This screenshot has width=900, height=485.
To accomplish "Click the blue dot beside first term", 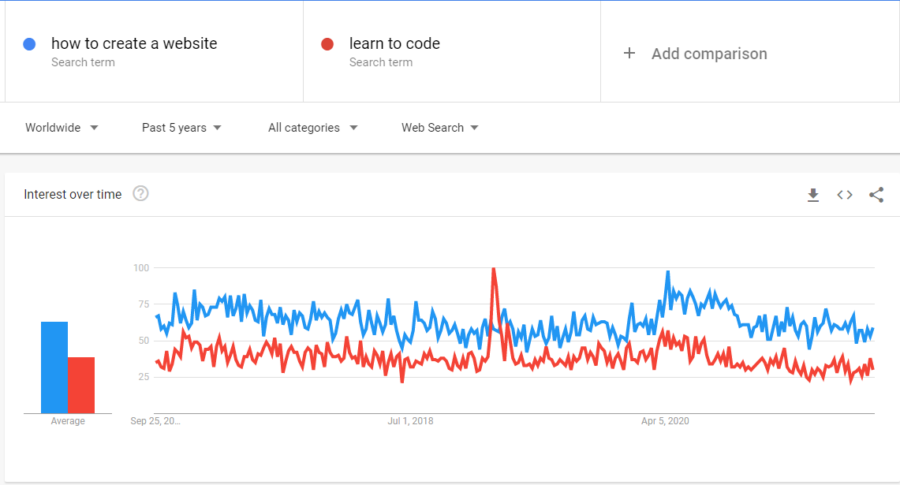I will 30,44.
